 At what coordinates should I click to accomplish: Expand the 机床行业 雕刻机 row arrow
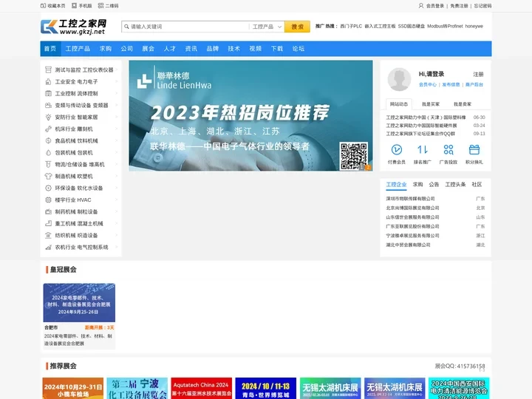pyautogui.click(x=117, y=129)
